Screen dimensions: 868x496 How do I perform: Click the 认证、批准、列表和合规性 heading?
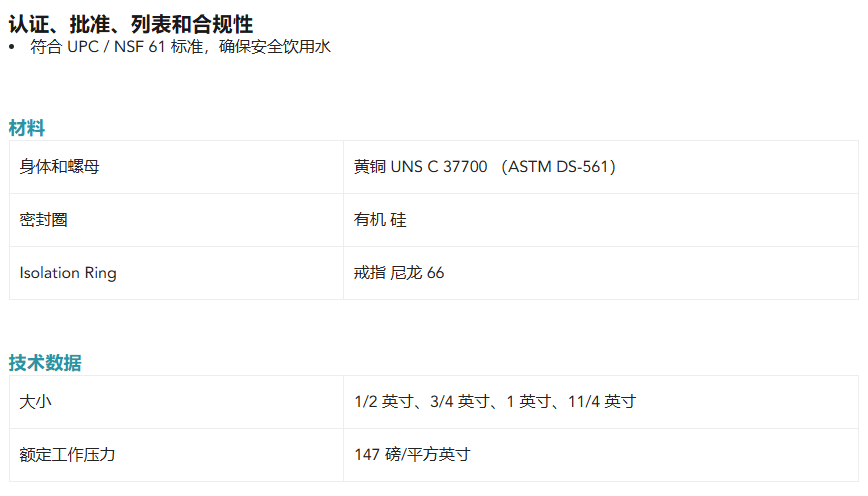coord(131,24)
